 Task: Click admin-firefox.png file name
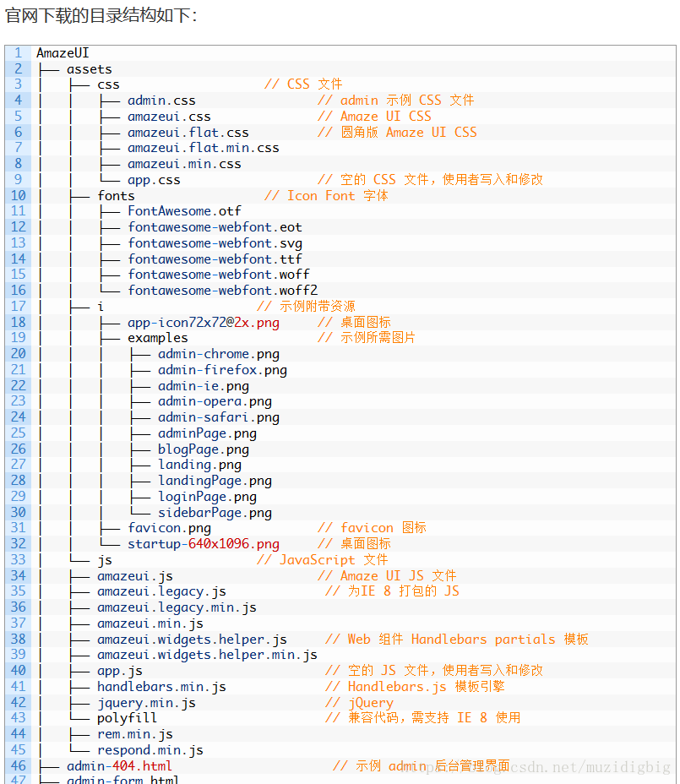(222, 370)
